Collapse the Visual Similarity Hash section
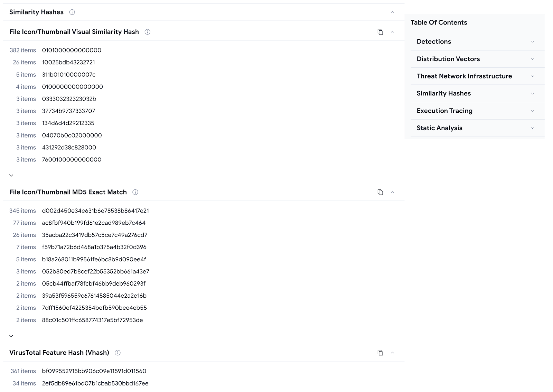The height and width of the screenshot is (392, 553). click(392, 32)
